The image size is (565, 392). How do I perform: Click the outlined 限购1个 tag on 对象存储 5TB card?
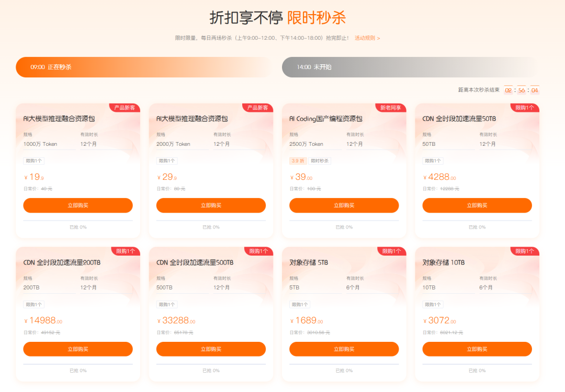[x=300, y=305]
